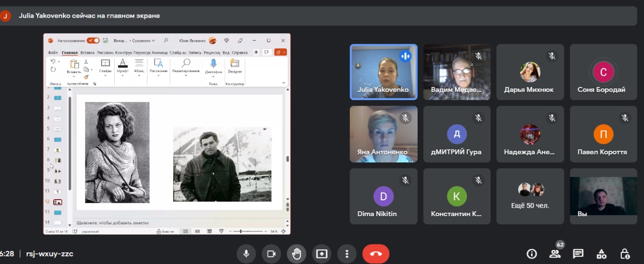Open the 'Ещё 50 чел.' participants tile
The image size is (644, 264).
tap(530, 196)
